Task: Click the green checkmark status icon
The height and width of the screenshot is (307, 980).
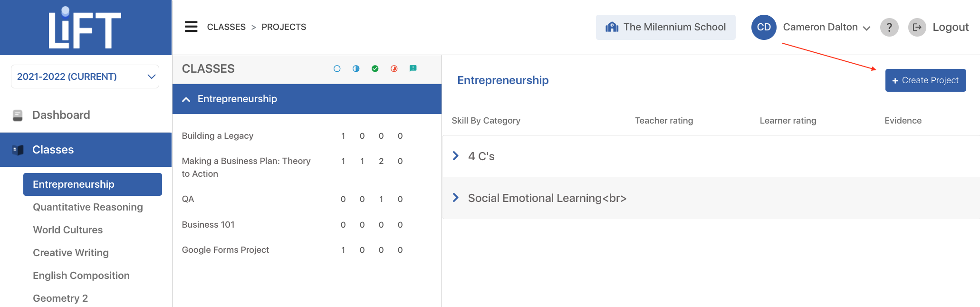Action: pos(375,68)
